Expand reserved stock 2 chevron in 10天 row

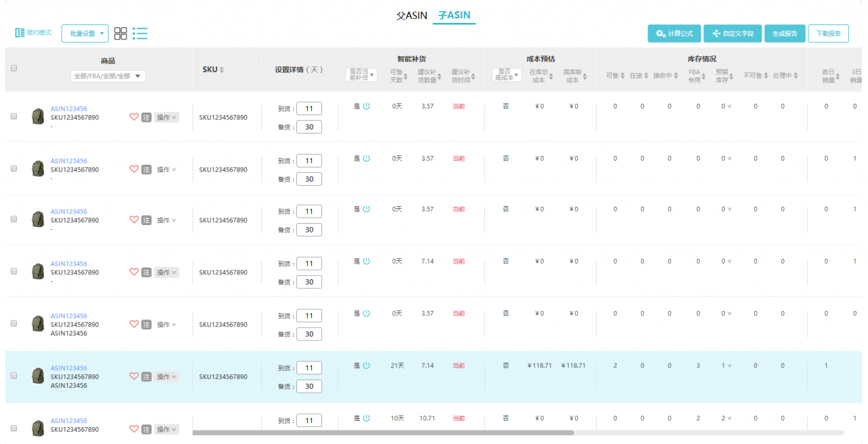pyautogui.click(x=730, y=419)
